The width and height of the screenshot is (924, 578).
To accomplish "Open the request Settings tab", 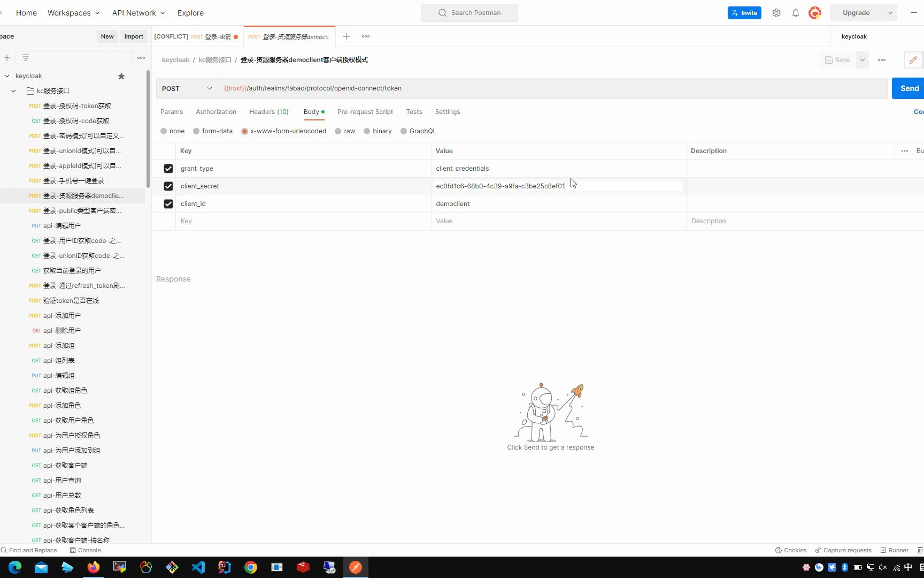I will [x=448, y=112].
